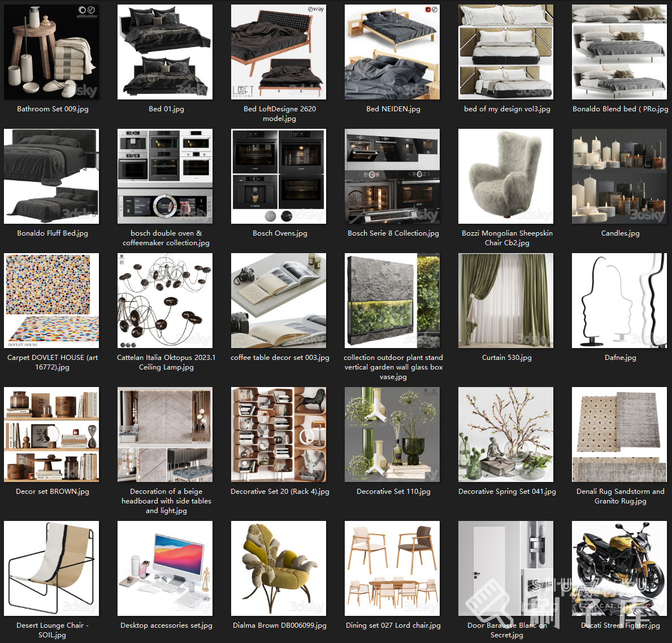This screenshot has width=672, height=643.
Task: Open the Bathroom Set 009.jpg thumbnail
Action: click(x=51, y=52)
